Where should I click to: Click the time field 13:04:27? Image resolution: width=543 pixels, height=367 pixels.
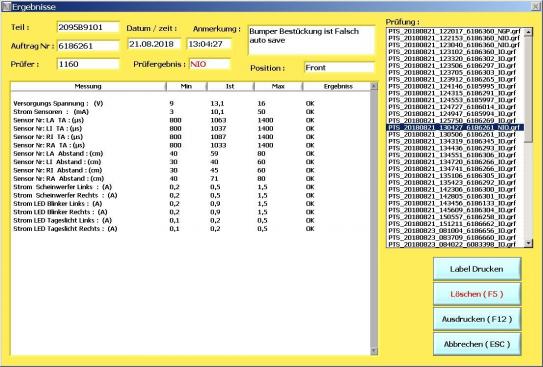(209, 44)
